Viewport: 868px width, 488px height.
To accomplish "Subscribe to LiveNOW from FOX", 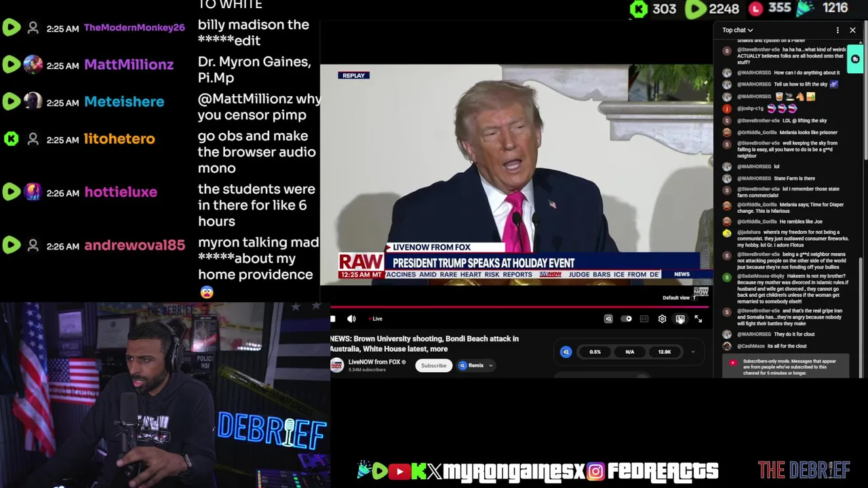I will (x=433, y=365).
